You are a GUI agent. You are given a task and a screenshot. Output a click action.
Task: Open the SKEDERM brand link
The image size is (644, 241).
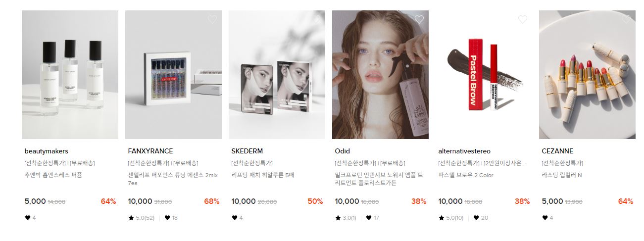tap(247, 151)
